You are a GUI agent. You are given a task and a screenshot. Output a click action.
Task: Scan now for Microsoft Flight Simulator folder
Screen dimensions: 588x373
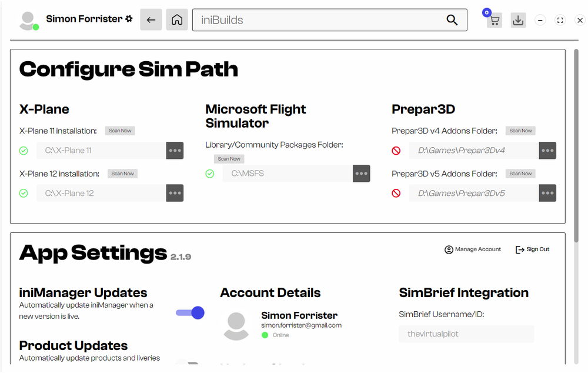[x=229, y=159]
